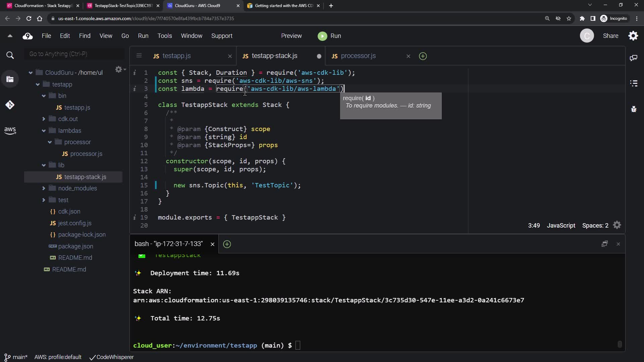This screenshot has height=362, width=644.
Task: Hide the menu bar with up arrow
Action: 10,36
